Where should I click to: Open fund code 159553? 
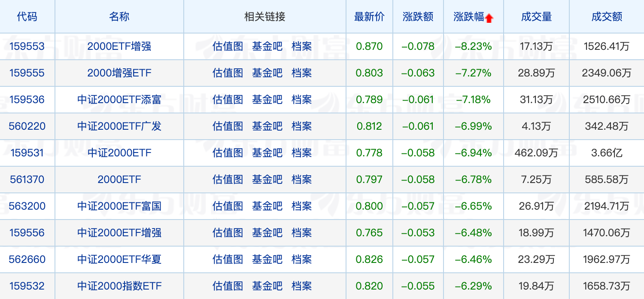27,46
